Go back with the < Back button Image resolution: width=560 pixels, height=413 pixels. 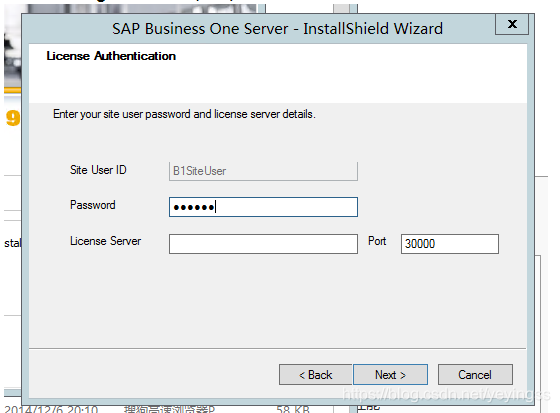(316, 375)
